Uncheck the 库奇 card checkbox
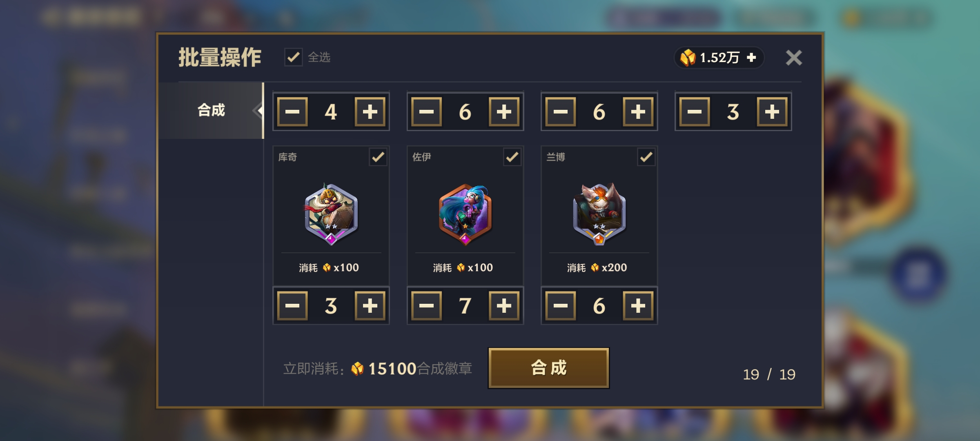 tap(378, 157)
